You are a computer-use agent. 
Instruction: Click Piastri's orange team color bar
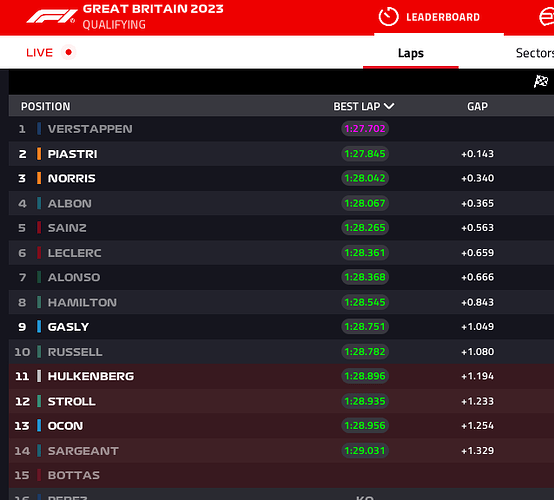pyautogui.click(x=39, y=154)
